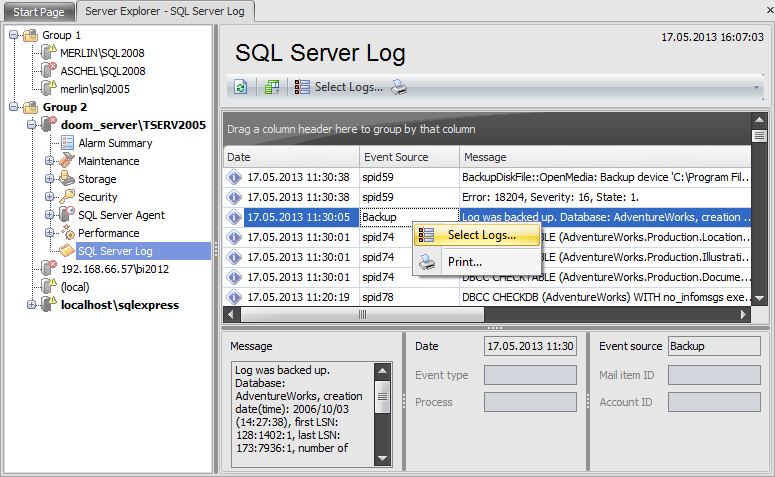Click the info icon on first log row

tap(235, 176)
